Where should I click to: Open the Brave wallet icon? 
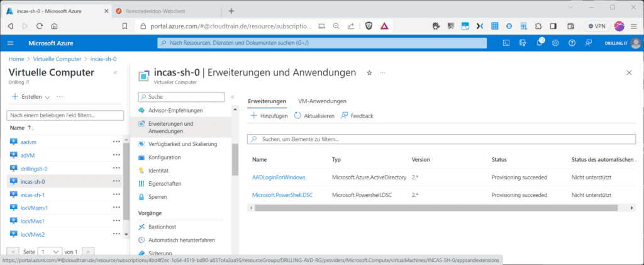coord(570,26)
